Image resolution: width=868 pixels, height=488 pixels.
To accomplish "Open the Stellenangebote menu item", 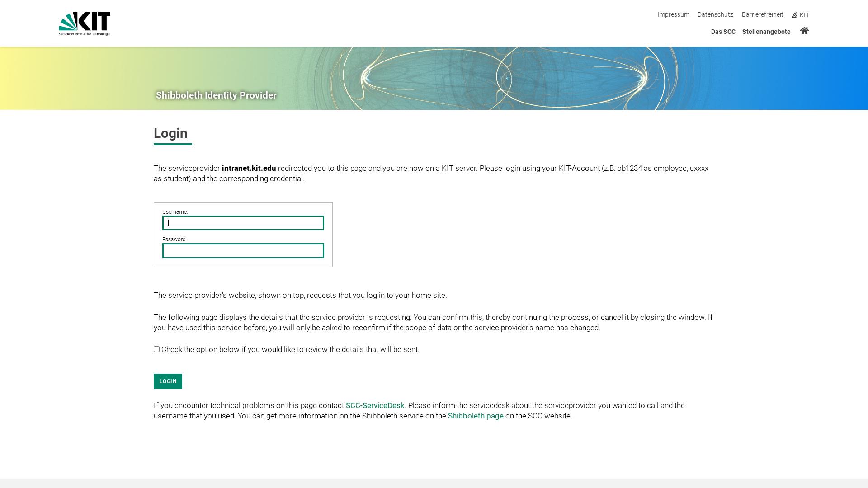I will 766,32.
